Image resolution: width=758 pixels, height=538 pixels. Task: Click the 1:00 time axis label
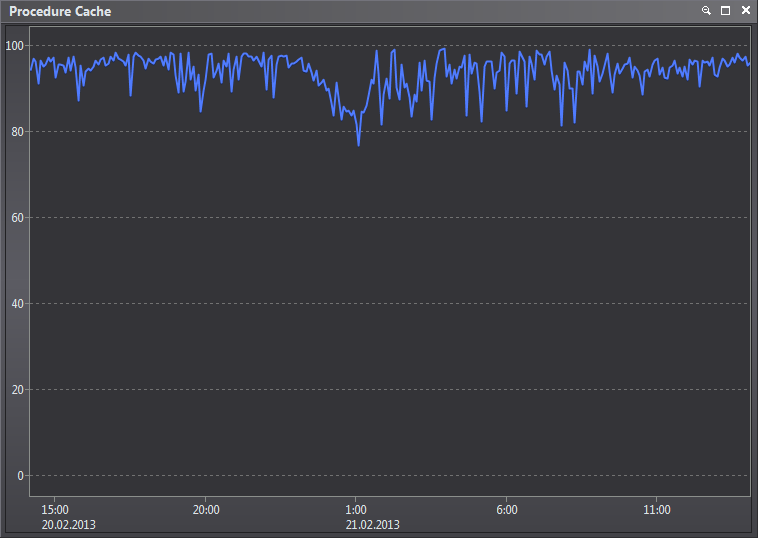356,509
